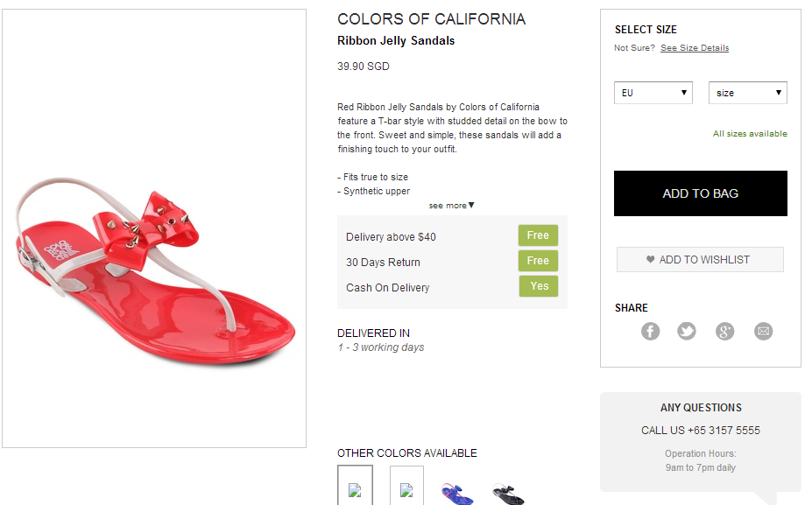Click the heart icon in wishlist button

(650, 260)
